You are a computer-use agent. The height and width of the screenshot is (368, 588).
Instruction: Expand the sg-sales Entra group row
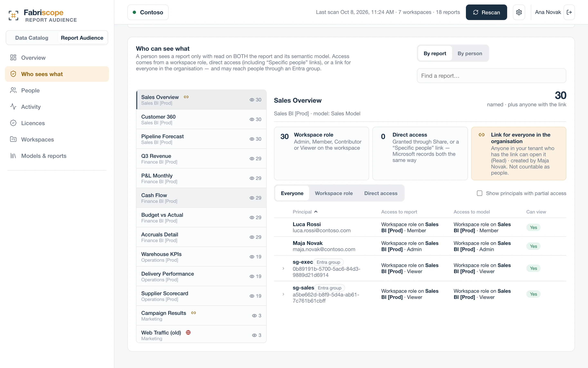pyautogui.click(x=283, y=294)
